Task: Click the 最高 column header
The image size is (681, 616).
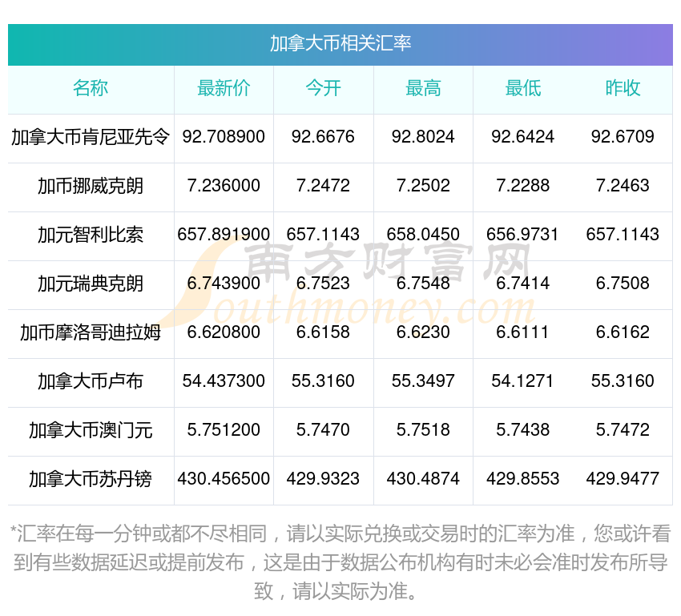Action: click(423, 89)
